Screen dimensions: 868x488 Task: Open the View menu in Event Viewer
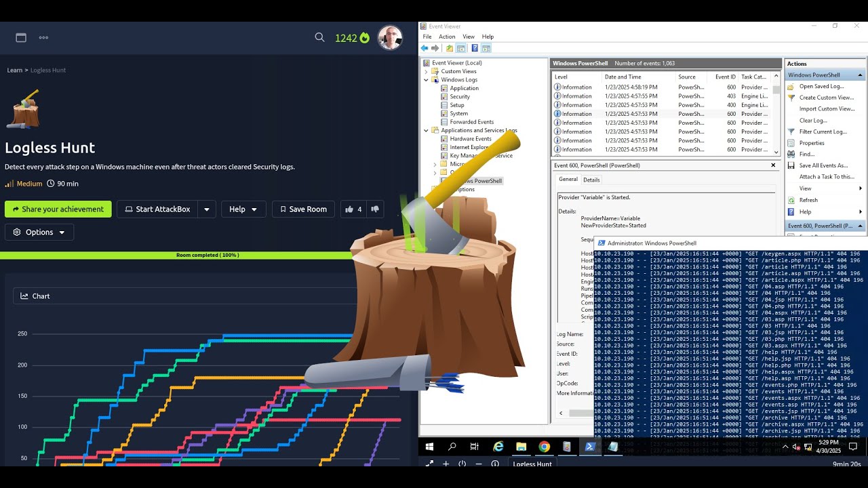click(469, 37)
